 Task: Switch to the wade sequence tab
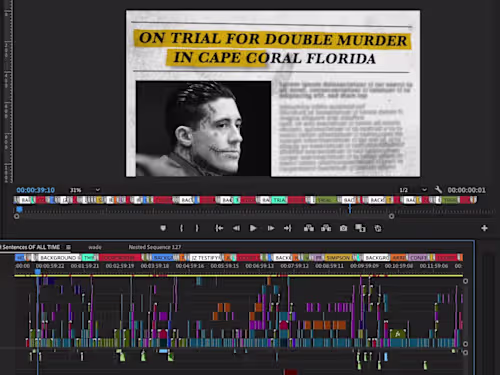(x=95, y=247)
